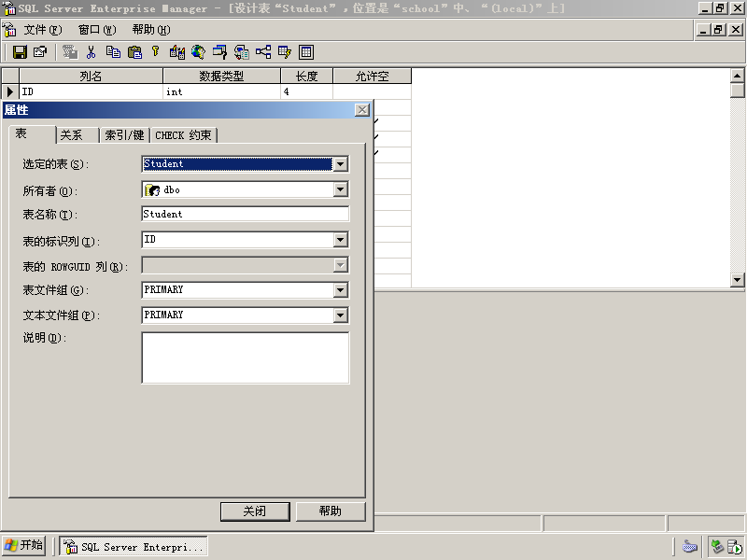Click the Copy toolbar icon

click(113, 52)
